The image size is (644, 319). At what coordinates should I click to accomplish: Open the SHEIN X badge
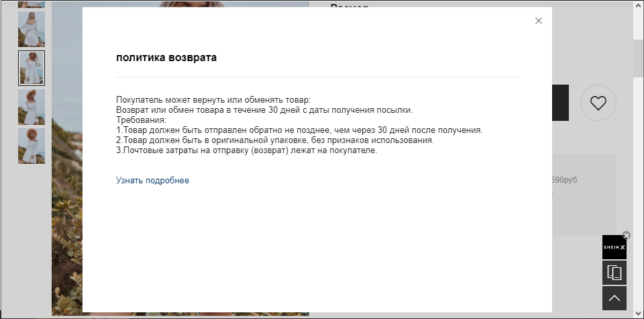click(614, 247)
